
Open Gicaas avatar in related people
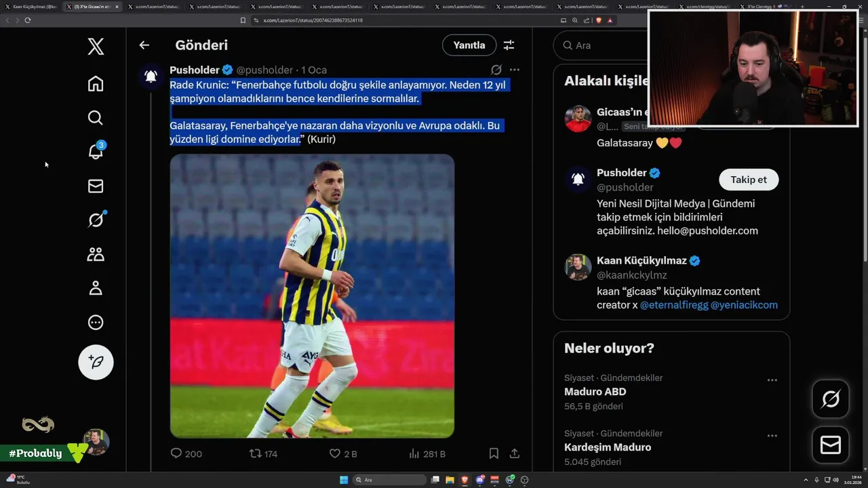click(x=578, y=119)
